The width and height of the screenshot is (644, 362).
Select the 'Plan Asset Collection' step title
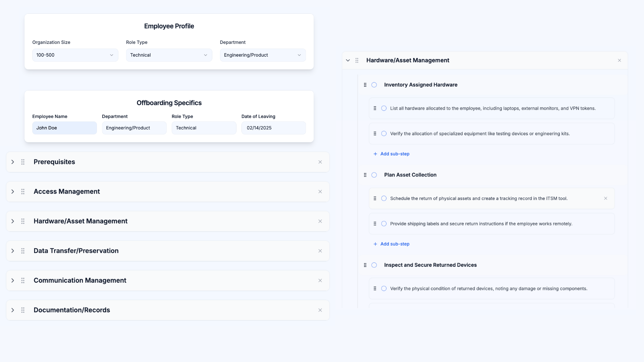coord(410,175)
